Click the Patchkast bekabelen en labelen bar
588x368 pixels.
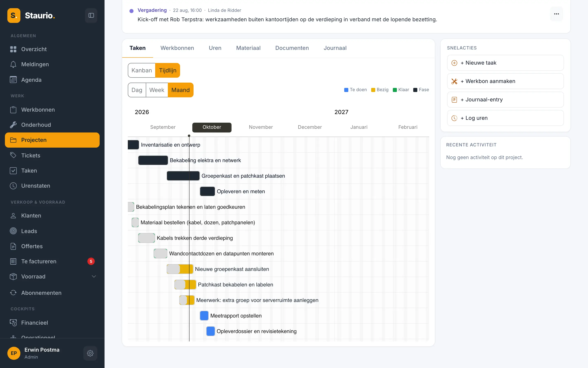point(185,285)
